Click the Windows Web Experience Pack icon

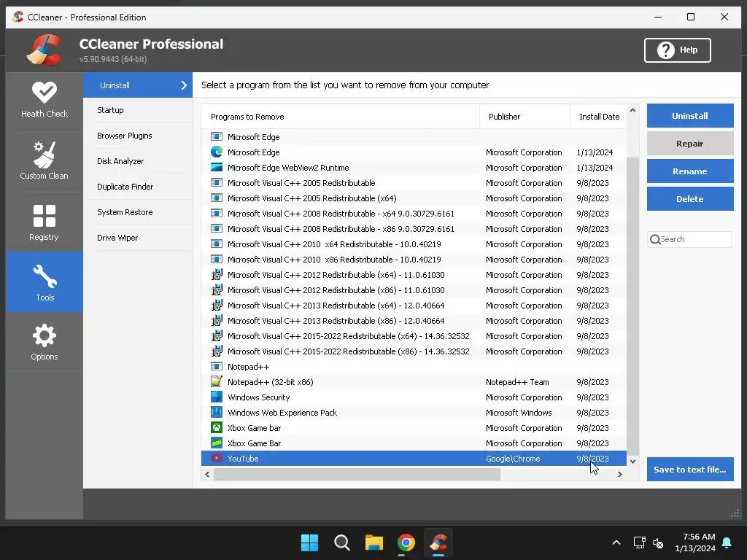[x=217, y=413]
